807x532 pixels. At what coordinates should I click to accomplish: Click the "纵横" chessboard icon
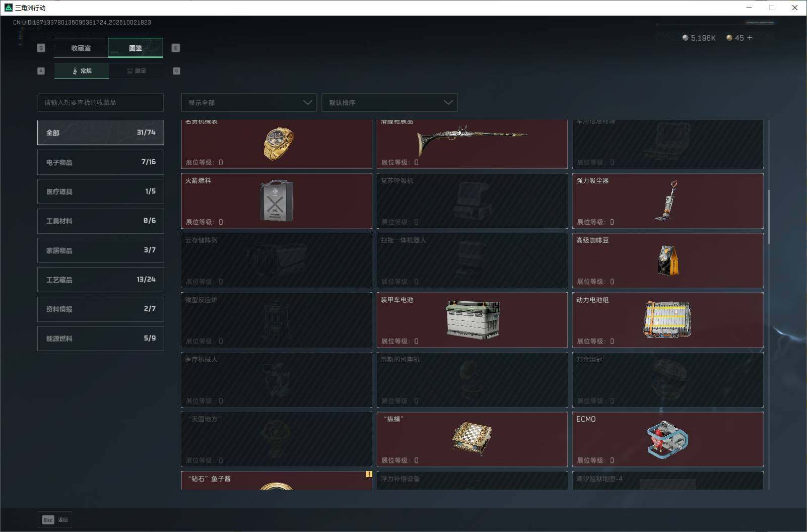point(472,438)
